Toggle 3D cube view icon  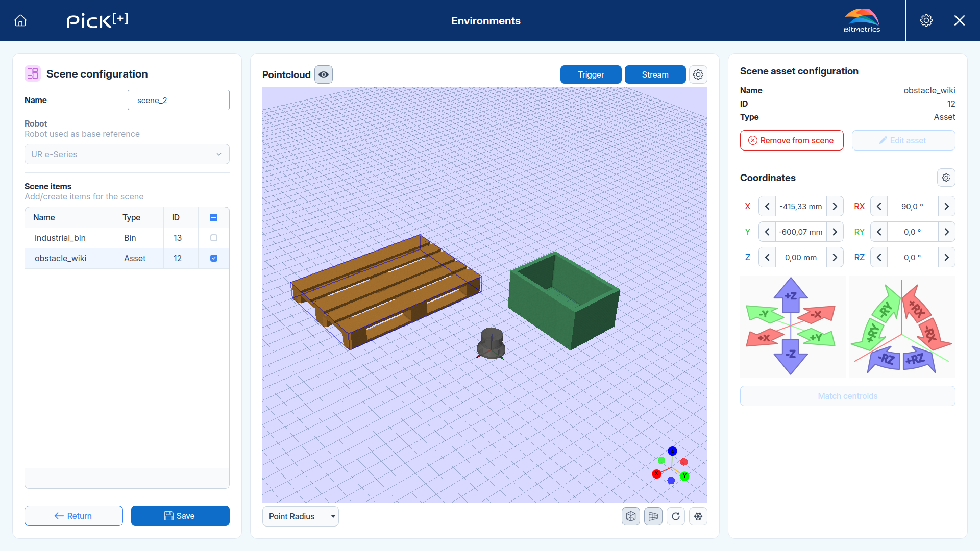631,516
